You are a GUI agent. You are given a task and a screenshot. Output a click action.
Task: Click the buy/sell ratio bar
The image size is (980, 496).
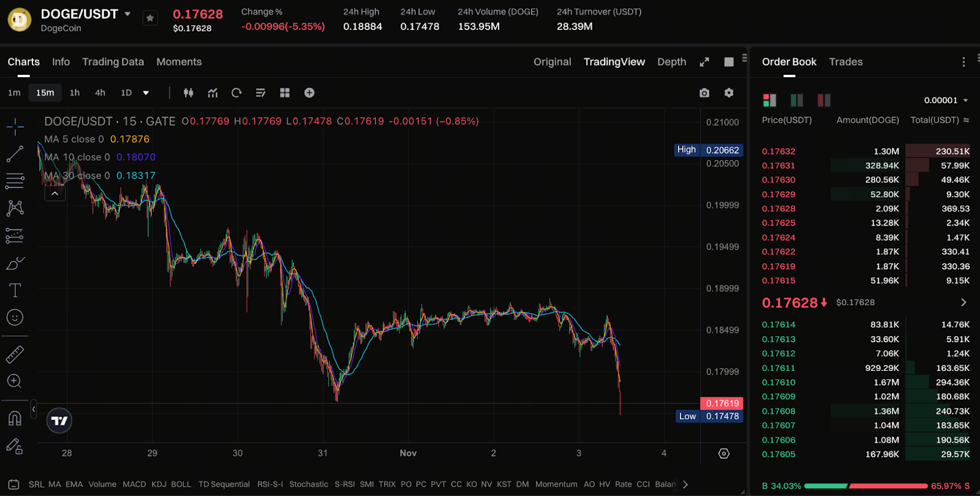865,486
